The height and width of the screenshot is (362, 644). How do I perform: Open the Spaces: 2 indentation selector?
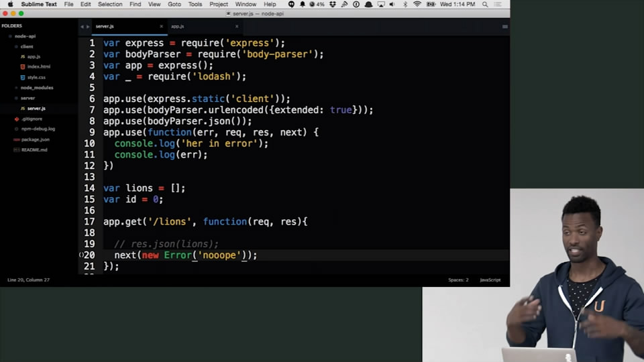(x=458, y=280)
